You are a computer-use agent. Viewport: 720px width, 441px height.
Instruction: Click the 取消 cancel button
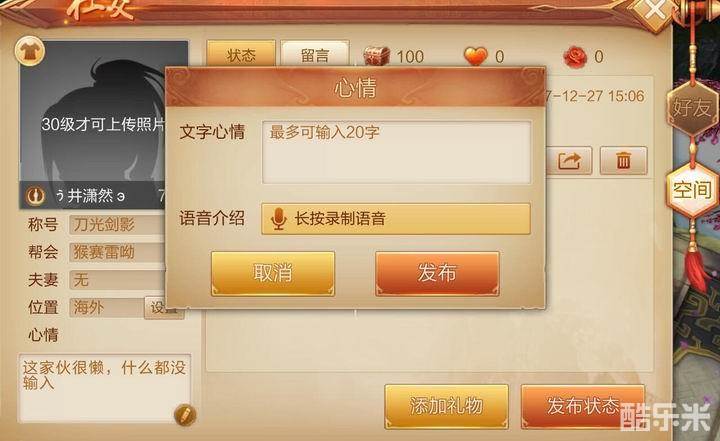pos(273,273)
